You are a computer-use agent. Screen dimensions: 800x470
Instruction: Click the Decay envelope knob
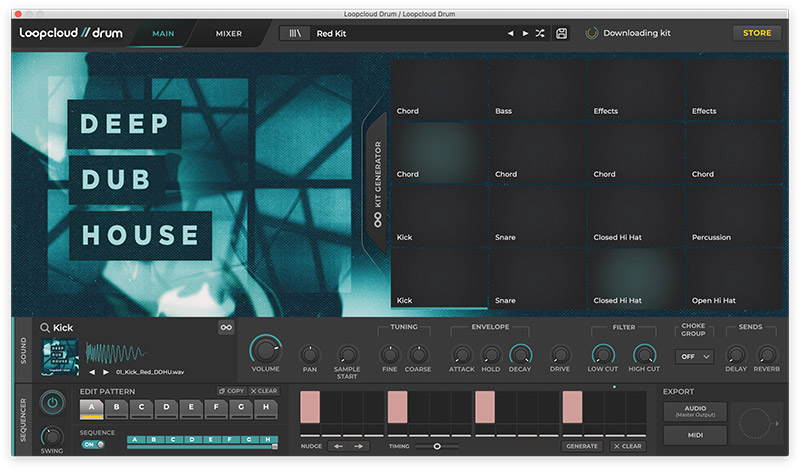pos(520,355)
